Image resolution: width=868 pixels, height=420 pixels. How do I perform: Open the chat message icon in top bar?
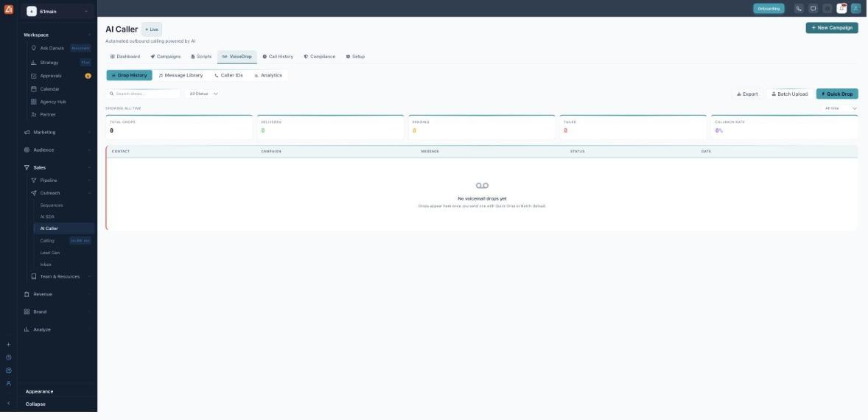pos(813,8)
